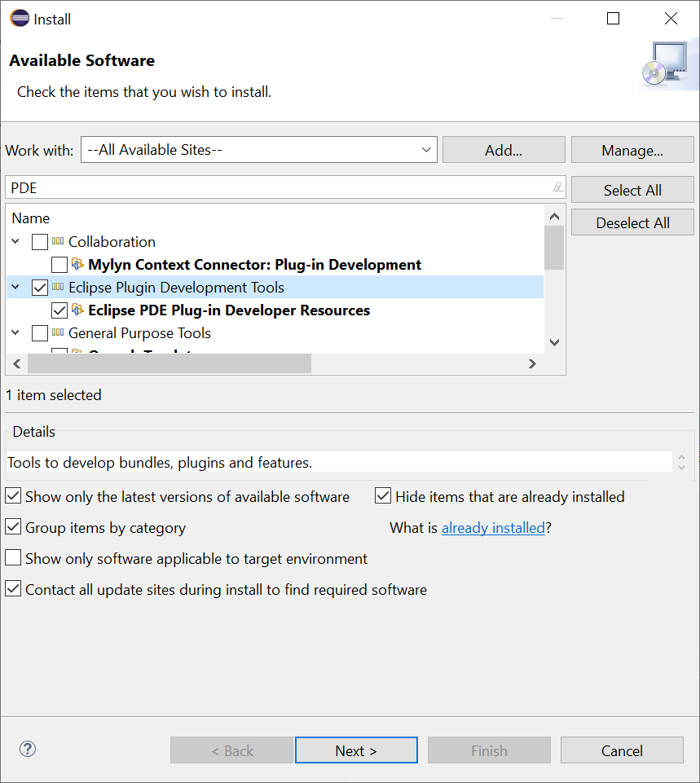Proceed with the Next > button
Image resolution: width=700 pixels, height=783 pixels.
point(356,750)
